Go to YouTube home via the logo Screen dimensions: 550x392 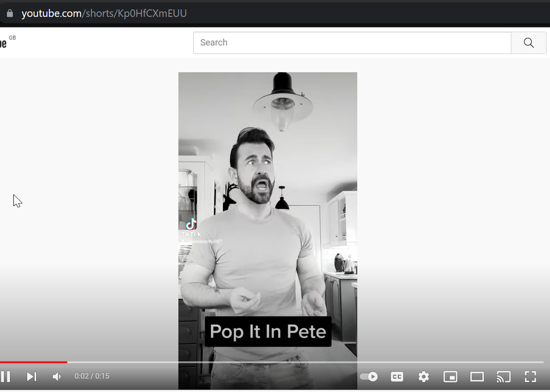tap(4, 43)
